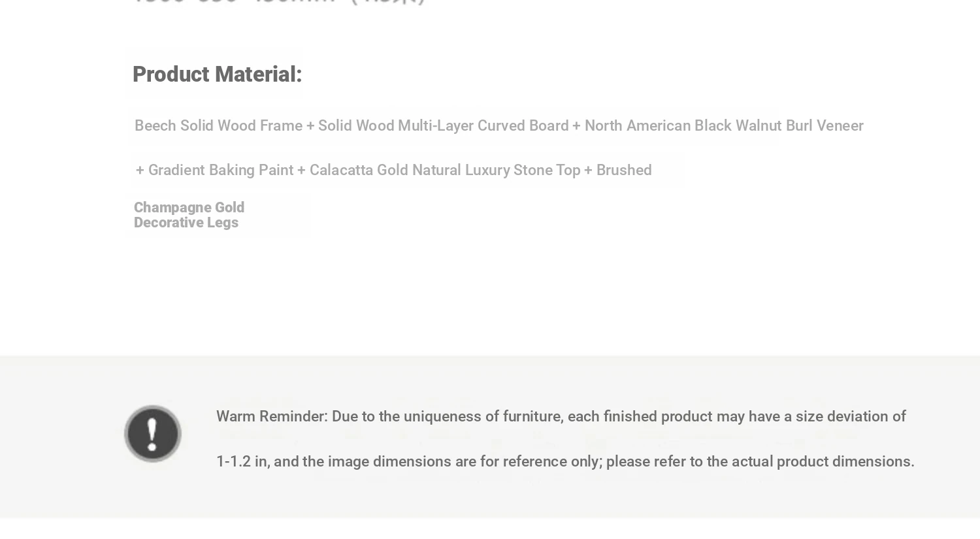Click the partially cropped dimensions text at top
This screenshot has width=980, height=539.
pos(279,2)
